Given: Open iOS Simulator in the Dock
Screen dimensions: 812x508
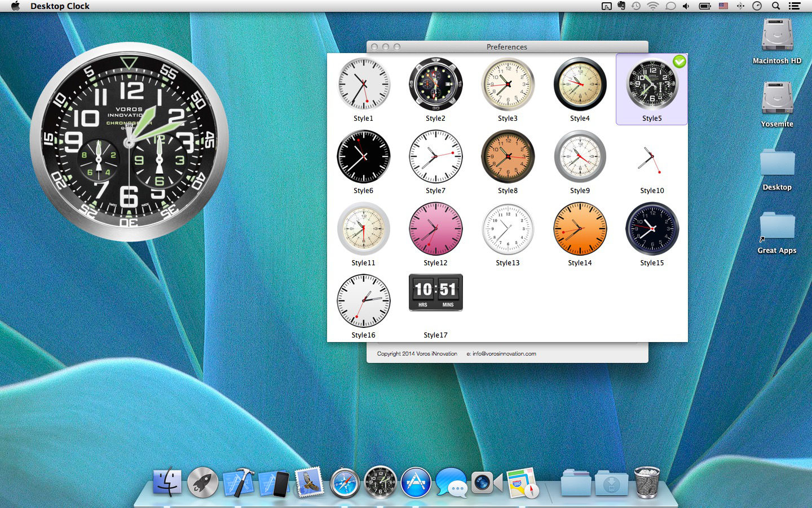Looking at the screenshot, I should [x=274, y=483].
